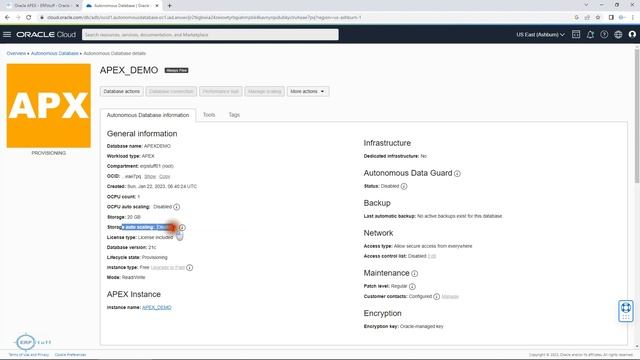The width and height of the screenshot is (640, 360).
Task: Open the announcements bell icon
Action: [590, 35]
